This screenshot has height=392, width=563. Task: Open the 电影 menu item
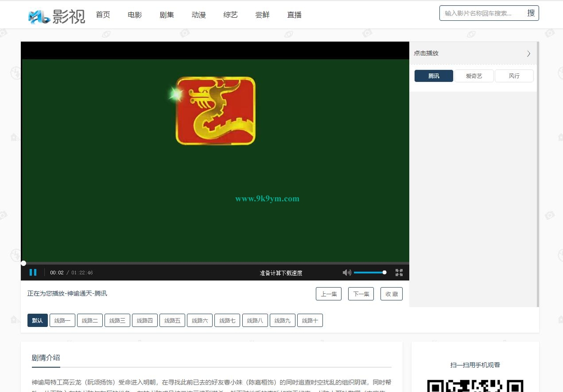point(135,15)
